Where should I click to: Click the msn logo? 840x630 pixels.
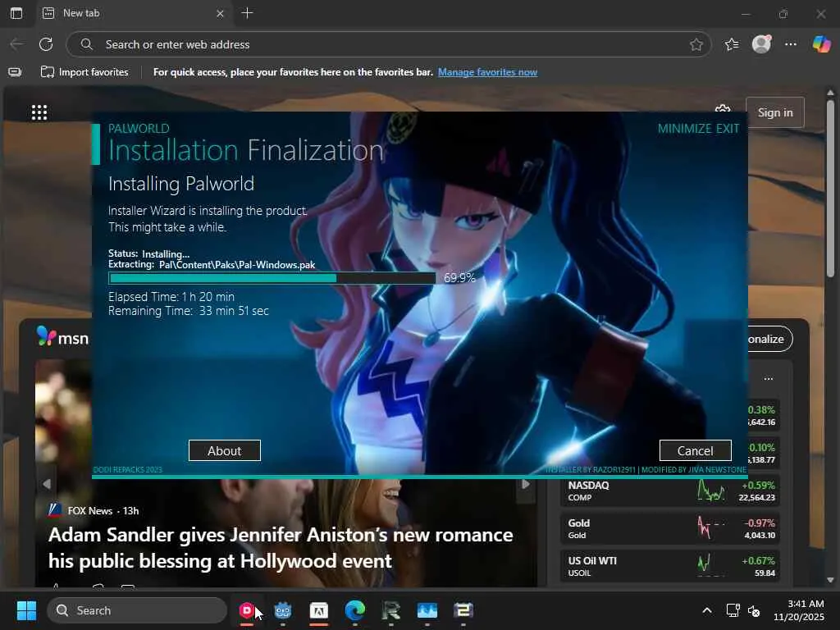pos(62,337)
